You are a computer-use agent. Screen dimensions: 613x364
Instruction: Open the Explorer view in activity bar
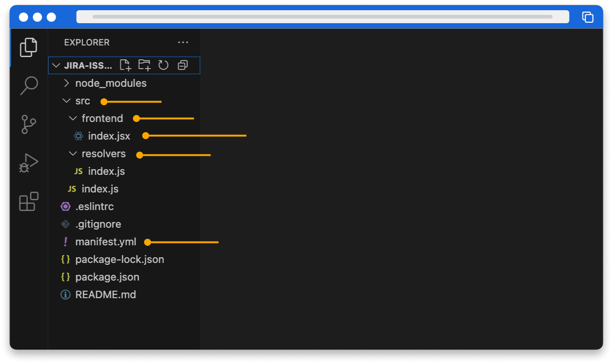tap(29, 47)
